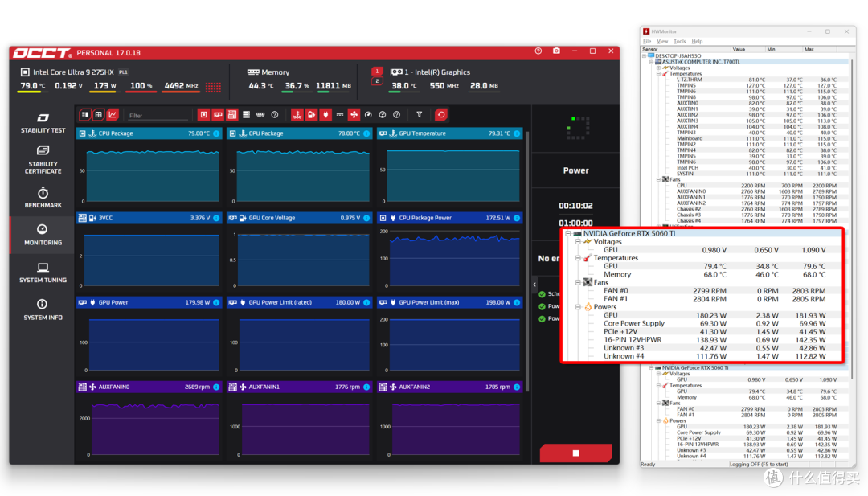This screenshot has width=868, height=496.
Task: Expand the ASUSTeK Voltages node in HWMonitor
Action: point(658,68)
